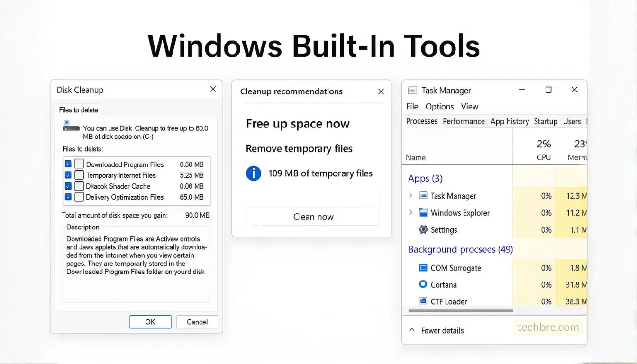Click OK in Disk Cleanup

click(x=150, y=322)
